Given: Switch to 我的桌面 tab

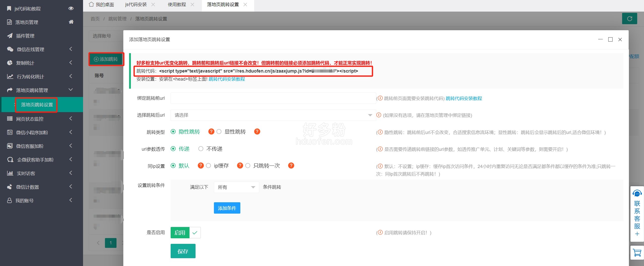Looking at the screenshot, I should (102, 5).
